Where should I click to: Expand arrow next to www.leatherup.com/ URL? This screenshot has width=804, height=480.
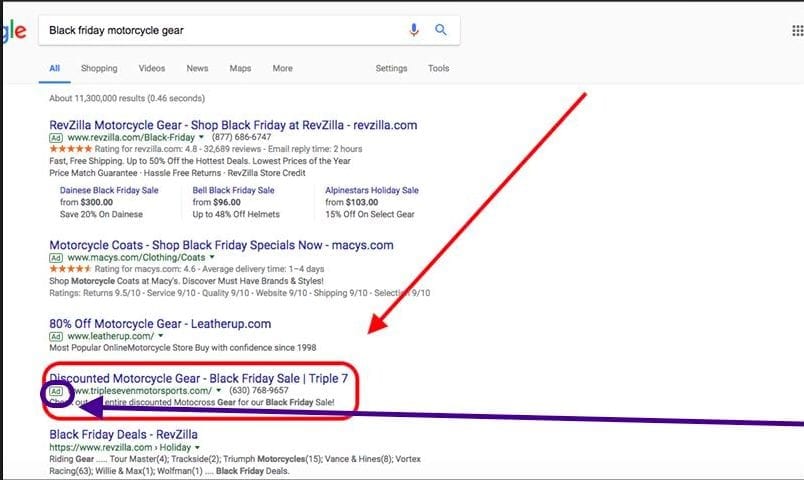pyautogui.click(x=160, y=336)
